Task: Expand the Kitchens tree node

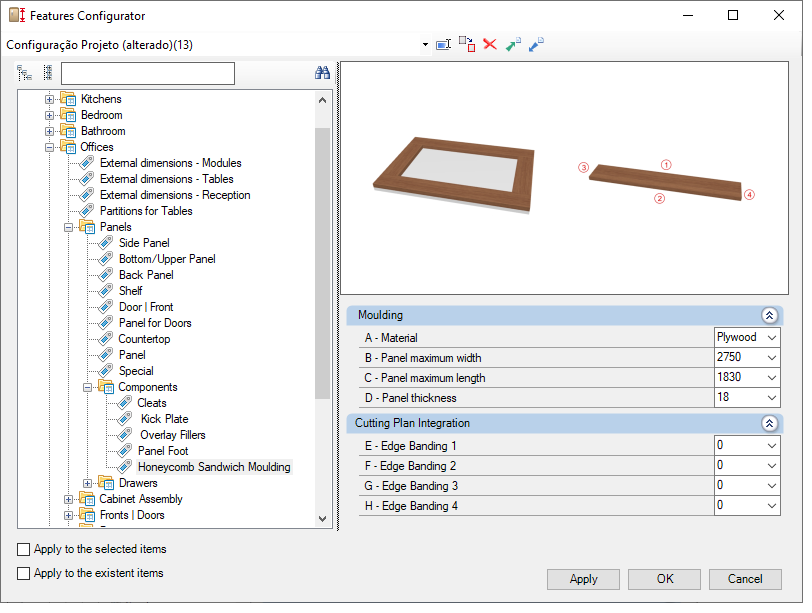Action: pyautogui.click(x=49, y=99)
